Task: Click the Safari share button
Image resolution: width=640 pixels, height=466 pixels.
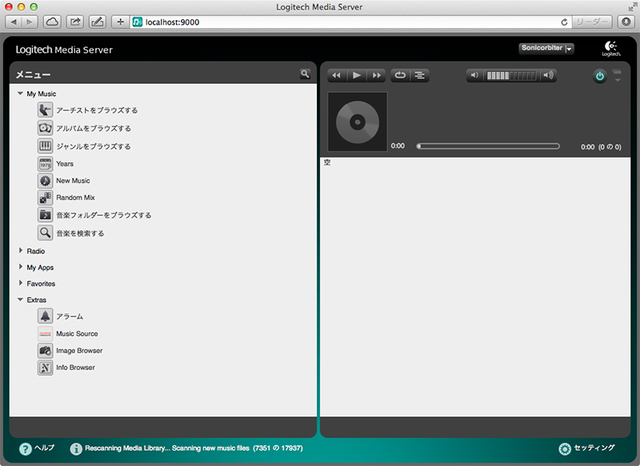Action: coord(75,22)
